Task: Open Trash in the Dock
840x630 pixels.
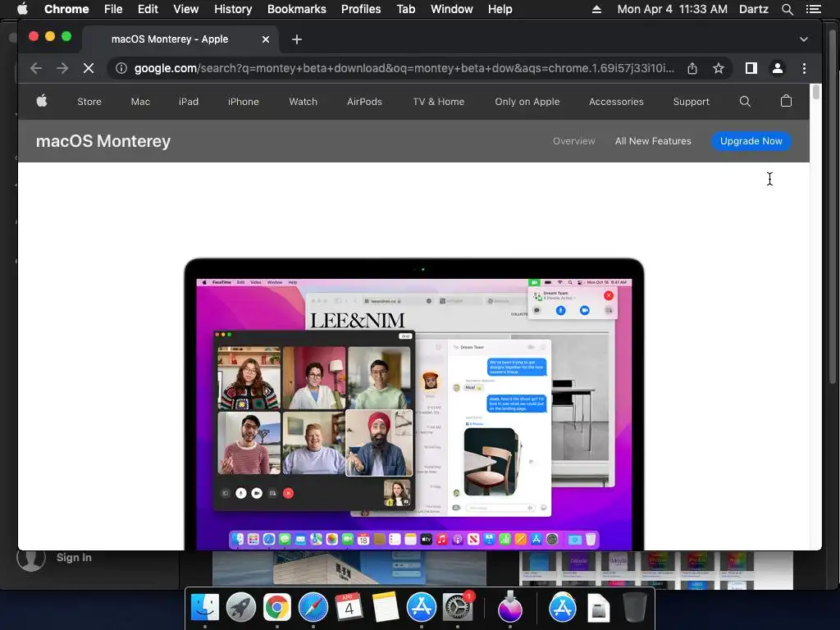Action: [x=634, y=607]
